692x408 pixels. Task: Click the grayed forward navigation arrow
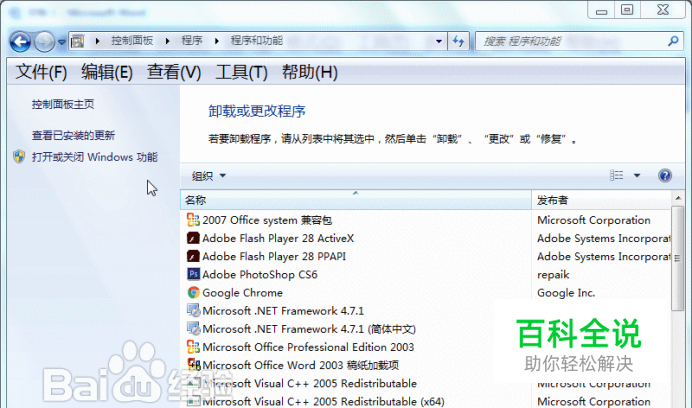[x=44, y=42]
